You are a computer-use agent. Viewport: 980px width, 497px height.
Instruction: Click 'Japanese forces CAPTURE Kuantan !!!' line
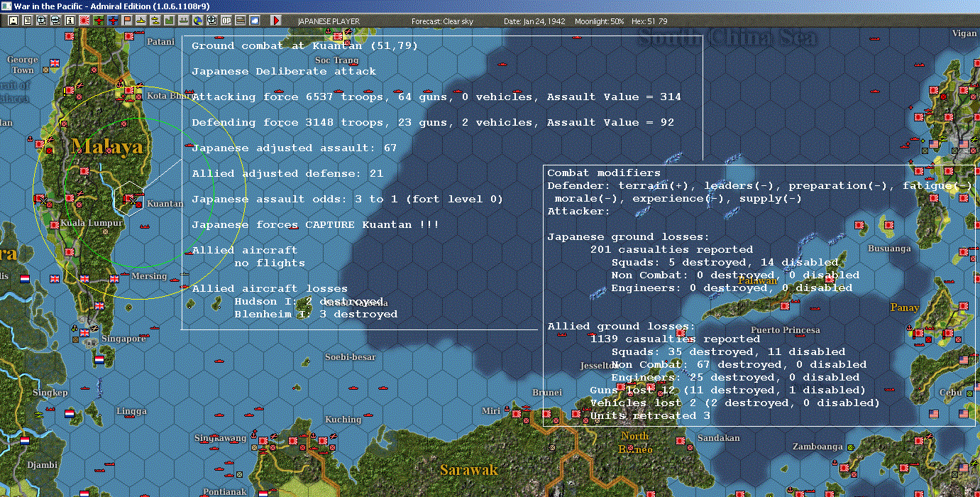pyautogui.click(x=316, y=224)
